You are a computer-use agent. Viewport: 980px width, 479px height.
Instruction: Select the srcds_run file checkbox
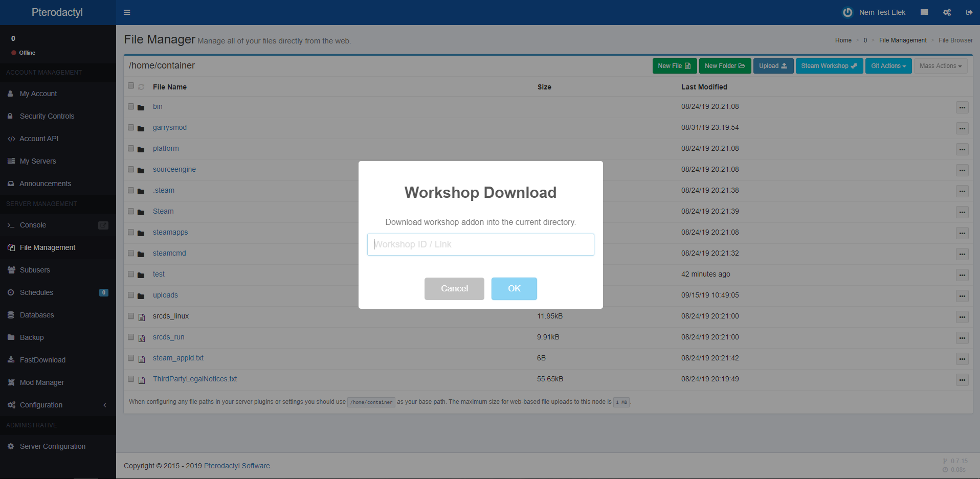point(131,337)
